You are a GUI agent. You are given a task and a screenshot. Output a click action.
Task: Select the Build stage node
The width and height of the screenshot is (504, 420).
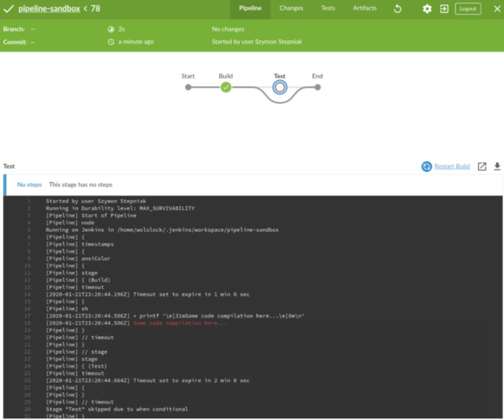[x=226, y=87]
